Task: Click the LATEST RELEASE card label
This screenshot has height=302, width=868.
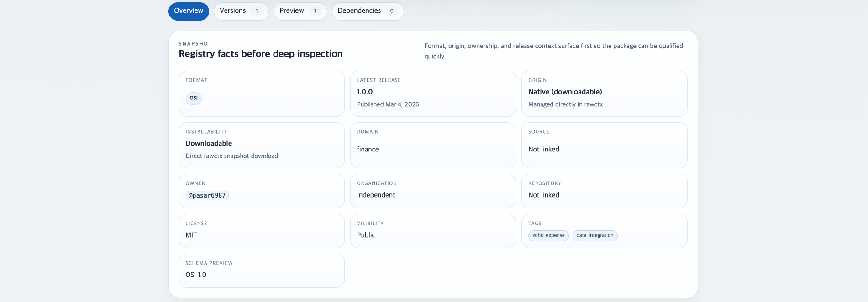Action: pos(379,80)
